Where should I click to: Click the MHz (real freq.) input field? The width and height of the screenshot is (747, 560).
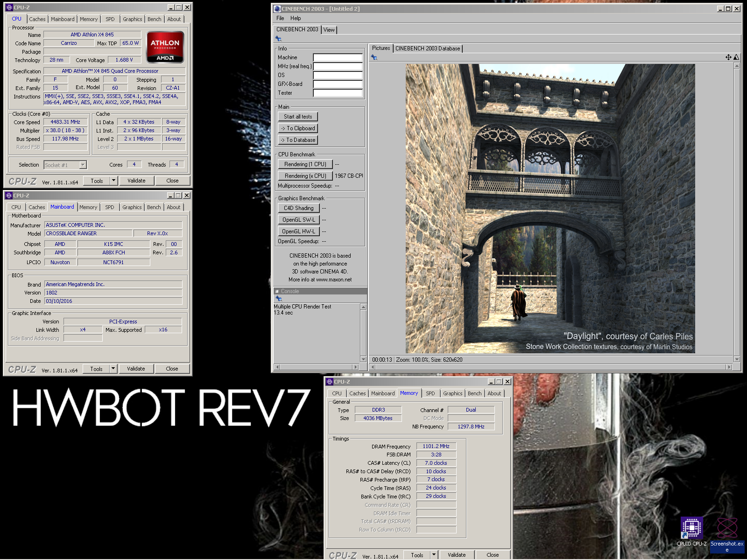click(x=338, y=66)
